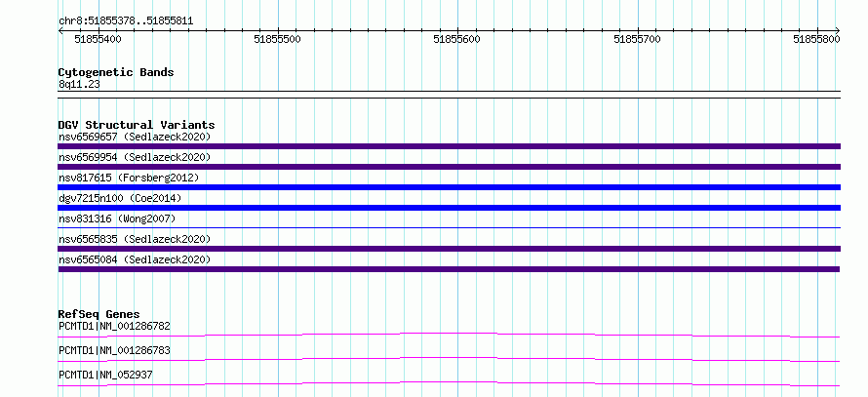Click the magenta intron line of NM_052937
Image resolution: width=868 pixels, height=397 pixels.
(x=449, y=383)
